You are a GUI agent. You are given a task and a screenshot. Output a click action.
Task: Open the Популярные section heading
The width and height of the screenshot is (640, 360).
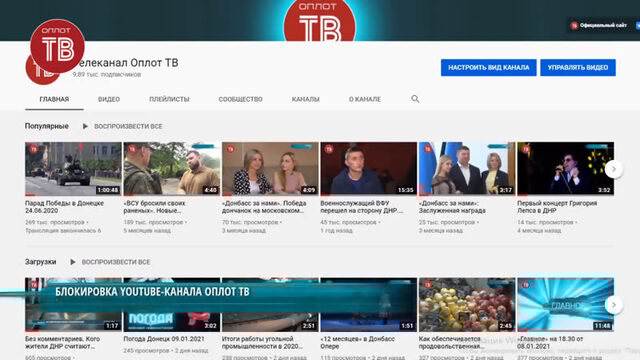click(47, 126)
